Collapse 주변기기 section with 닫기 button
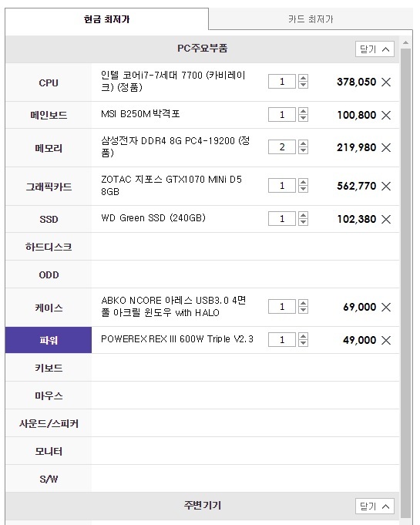This screenshot has width=420, height=525. coord(375,506)
